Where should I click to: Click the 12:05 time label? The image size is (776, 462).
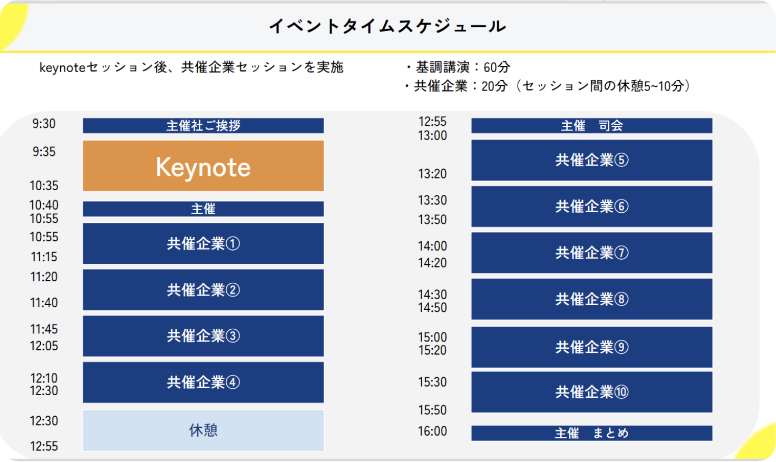pos(44,346)
